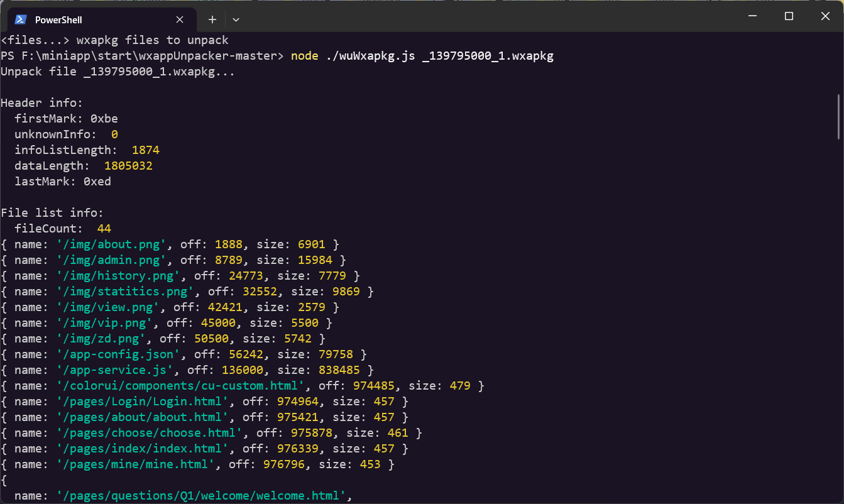Viewport: 844px width, 504px height.
Task: Click the welcome.html path at the bottom
Action: (x=200, y=496)
